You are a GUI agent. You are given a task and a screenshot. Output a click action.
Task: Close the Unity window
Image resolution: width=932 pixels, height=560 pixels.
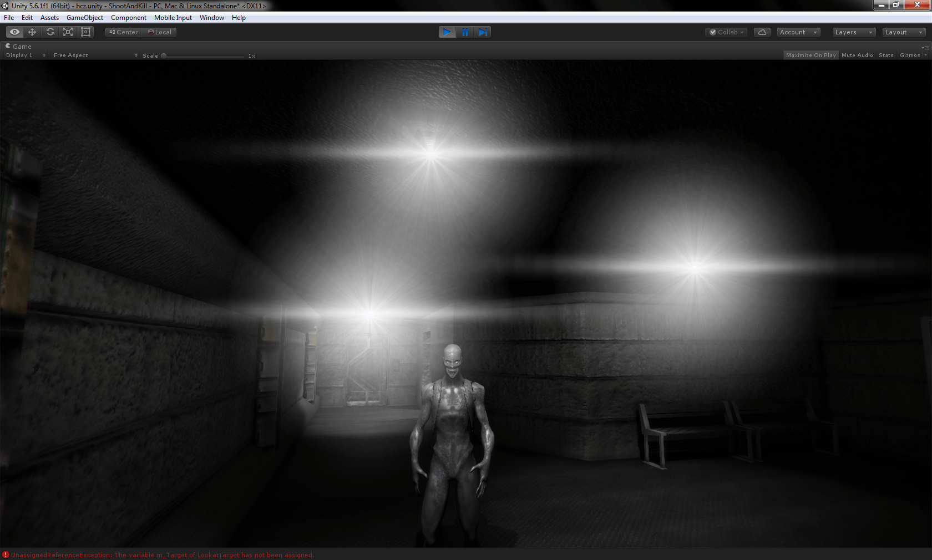pyautogui.click(x=917, y=5)
